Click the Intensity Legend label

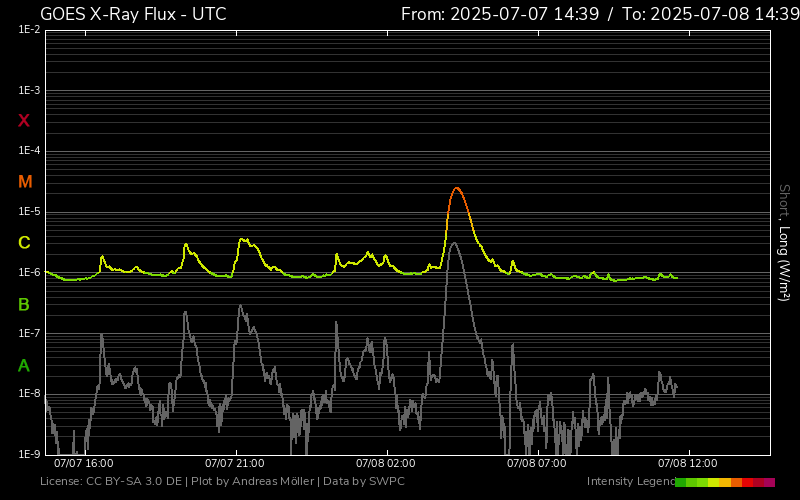click(630, 482)
